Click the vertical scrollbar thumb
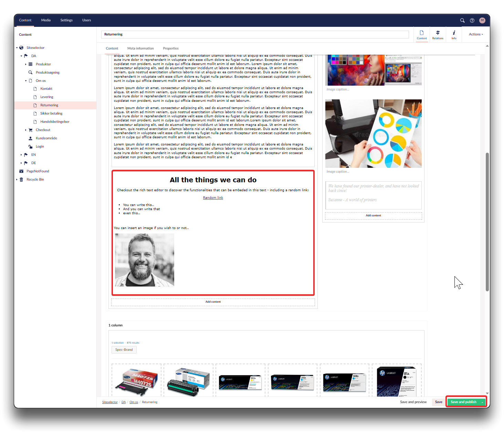Viewport: 504px width, 433px height. click(x=487, y=222)
